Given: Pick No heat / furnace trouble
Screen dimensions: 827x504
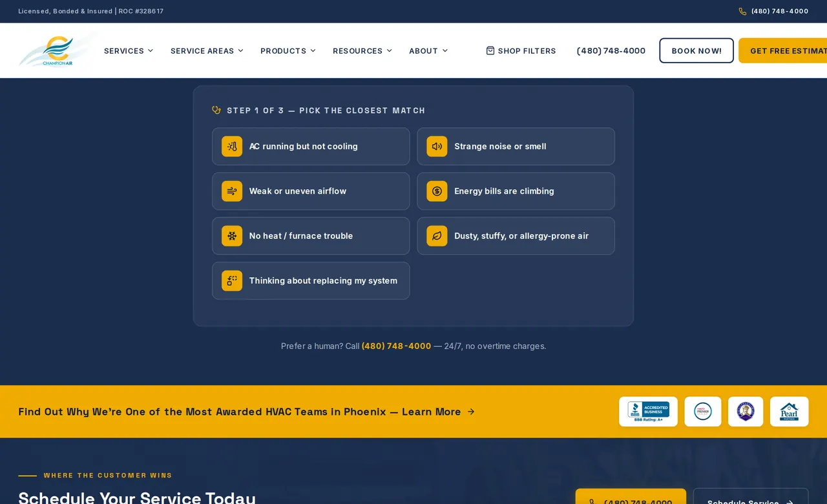Looking at the screenshot, I should point(311,236).
